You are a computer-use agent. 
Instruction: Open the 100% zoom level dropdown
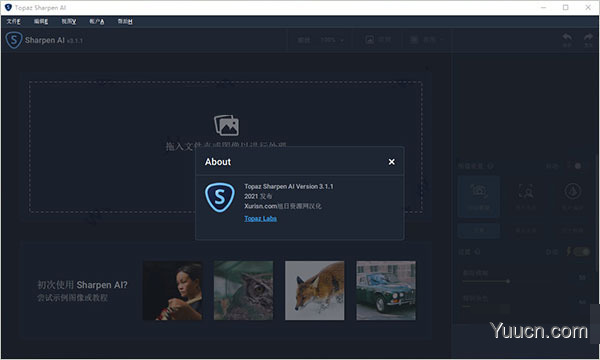[x=332, y=40]
